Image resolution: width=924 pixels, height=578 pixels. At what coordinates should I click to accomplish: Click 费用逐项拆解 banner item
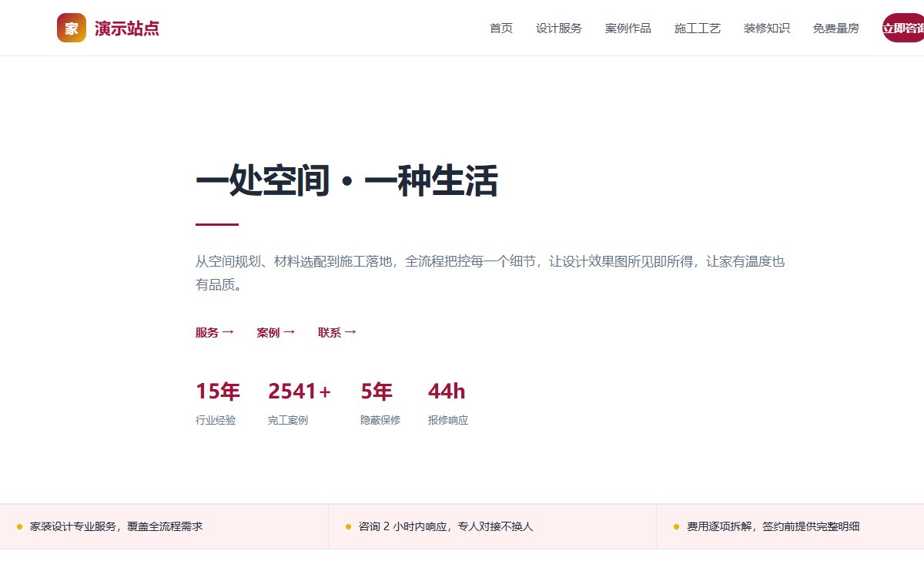coord(790,526)
